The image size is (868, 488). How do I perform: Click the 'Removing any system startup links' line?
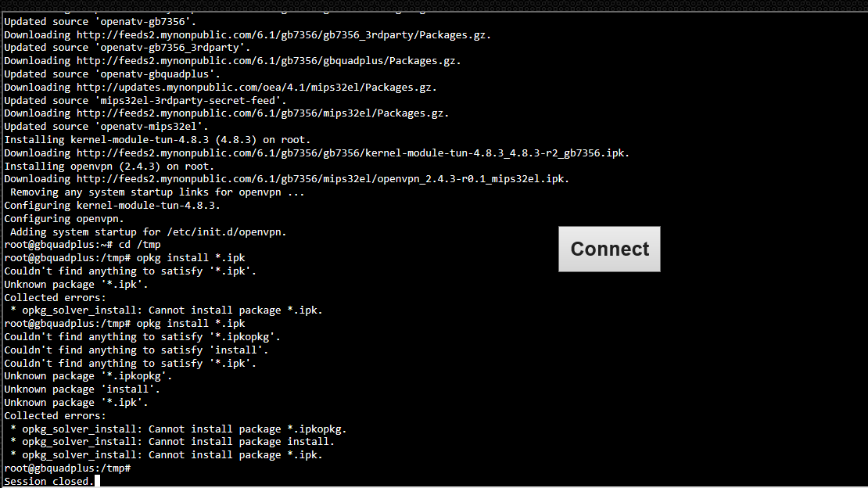pos(157,192)
